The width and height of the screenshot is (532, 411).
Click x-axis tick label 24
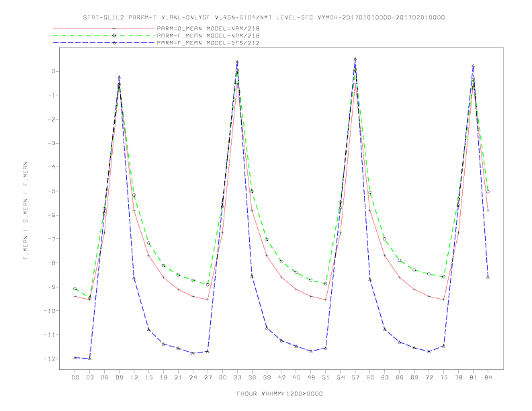click(x=193, y=377)
